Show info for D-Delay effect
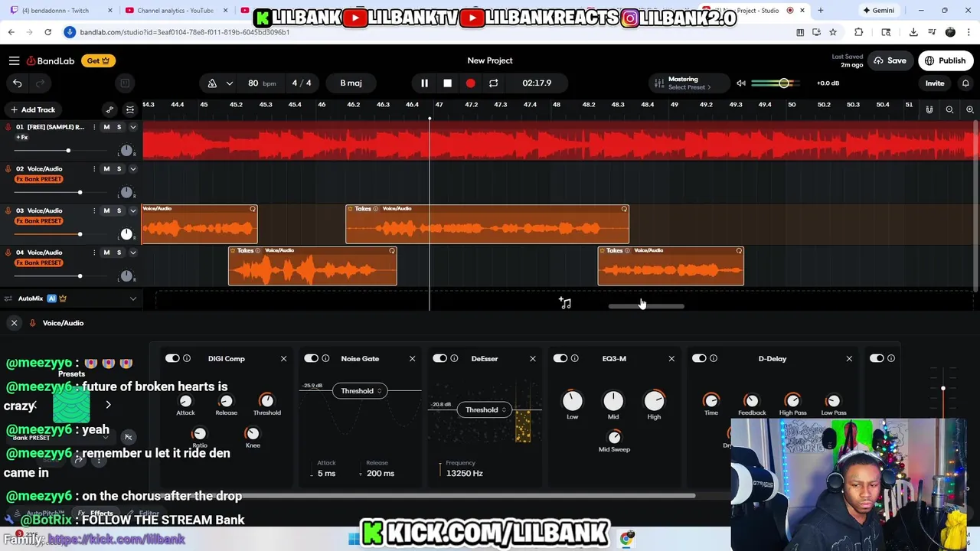The height and width of the screenshot is (551, 980). 714,358
